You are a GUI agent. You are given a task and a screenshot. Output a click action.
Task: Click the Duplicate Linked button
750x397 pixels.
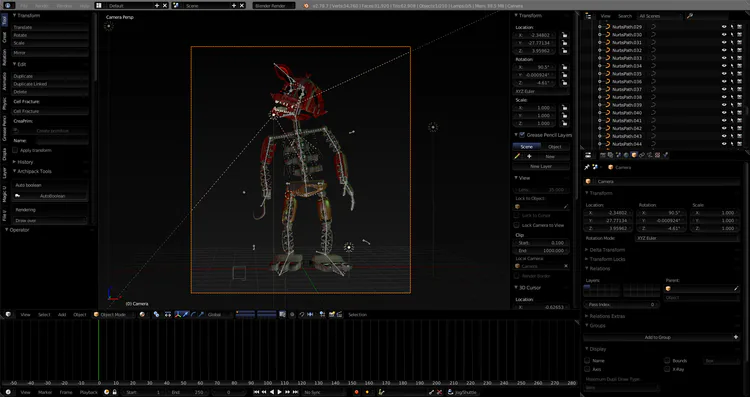tap(50, 84)
